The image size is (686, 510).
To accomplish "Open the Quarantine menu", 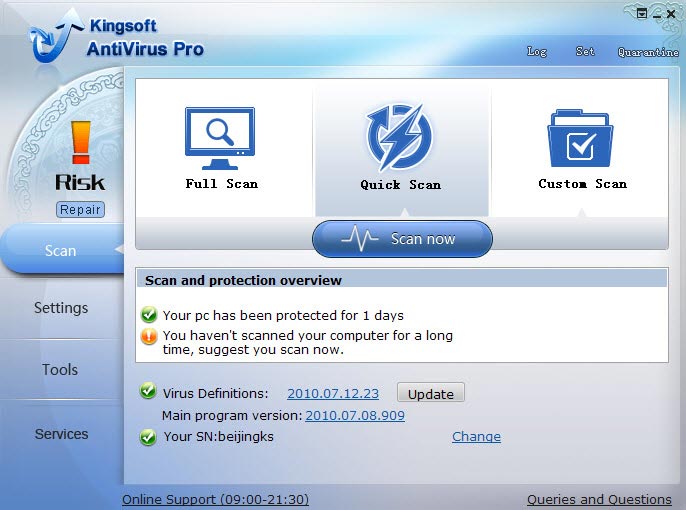I will pos(648,52).
